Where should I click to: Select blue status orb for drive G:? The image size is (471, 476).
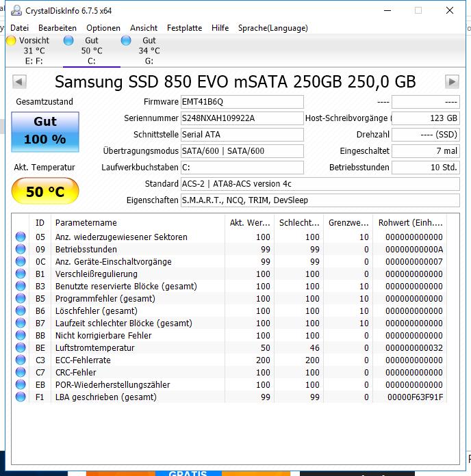pos(126,40)
